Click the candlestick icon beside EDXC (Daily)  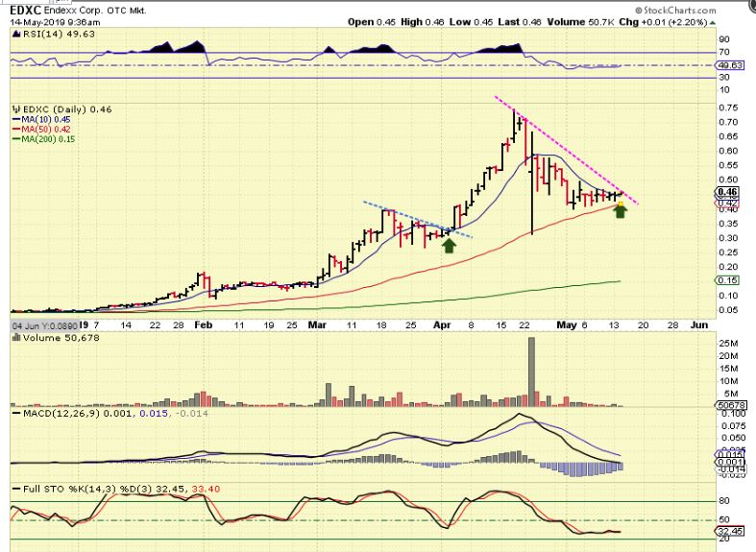tap(17, 109)
